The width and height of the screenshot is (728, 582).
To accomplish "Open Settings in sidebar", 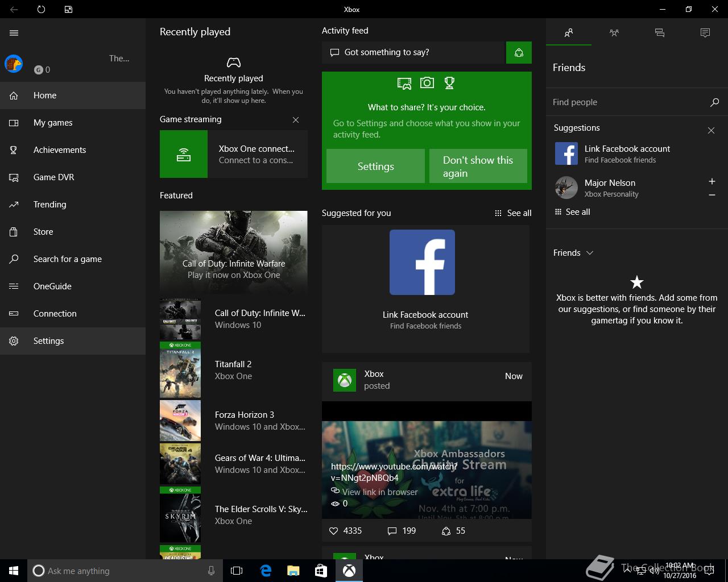I will 73,341.
